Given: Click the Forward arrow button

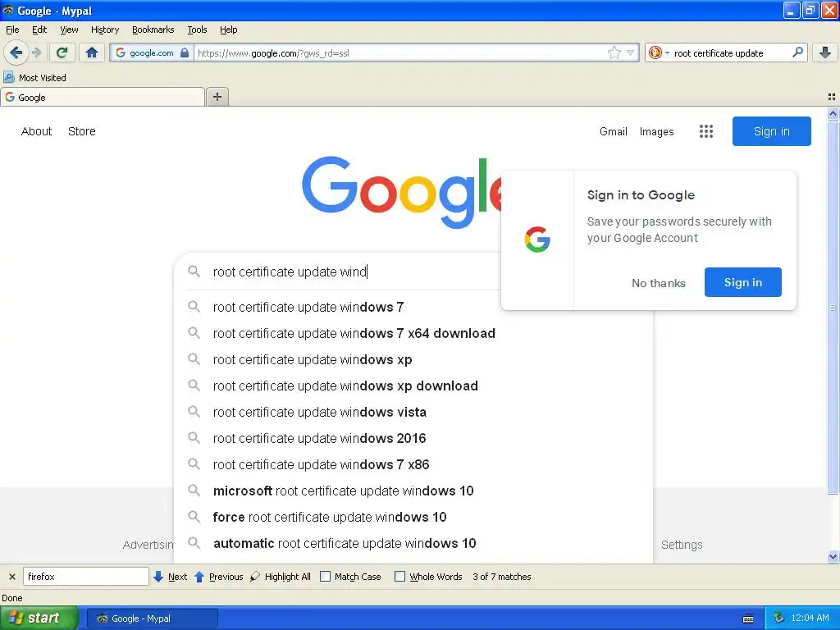Looking at the screenshot, I should pos(37,52).
